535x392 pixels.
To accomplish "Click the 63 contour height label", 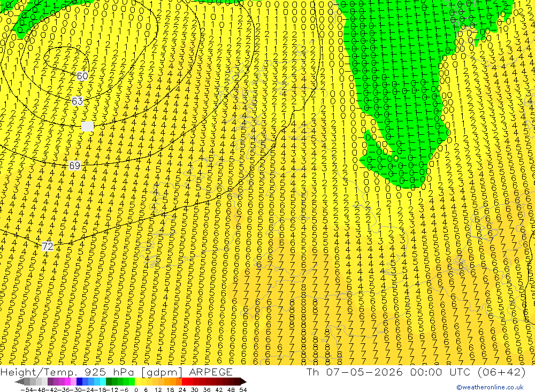I will 78,101.
